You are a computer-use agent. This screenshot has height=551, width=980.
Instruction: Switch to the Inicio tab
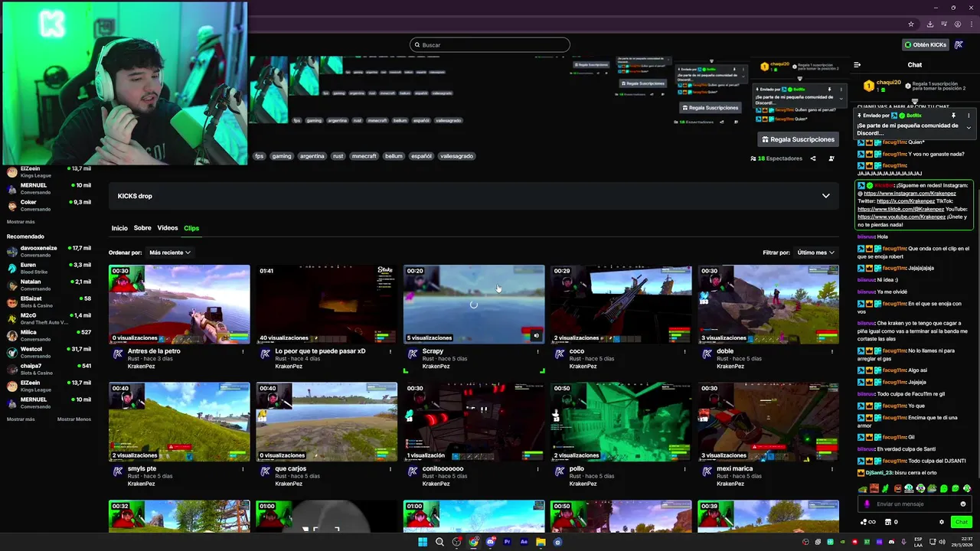[119, 228]
